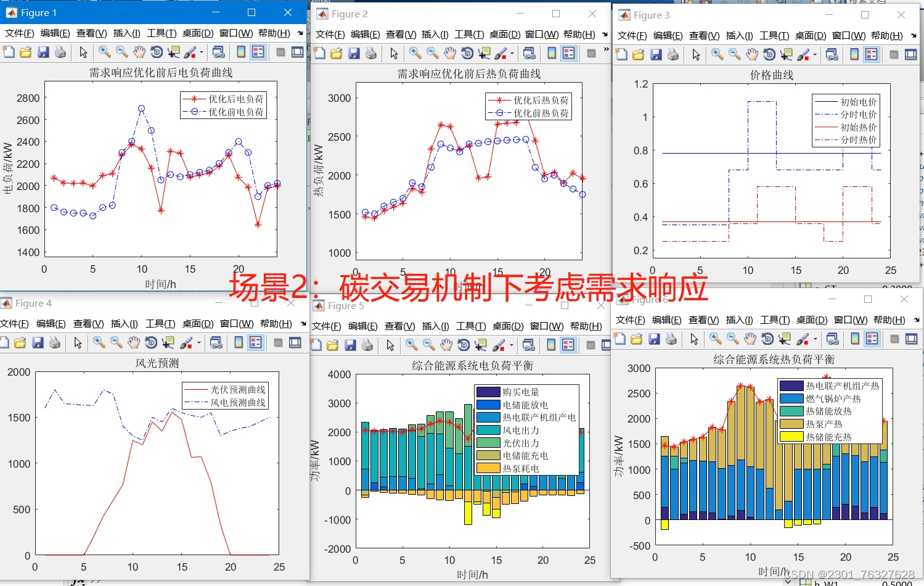Click Link Plot icon in Figure 1
This screenshot has height=586, width=924.
point(218,52)
